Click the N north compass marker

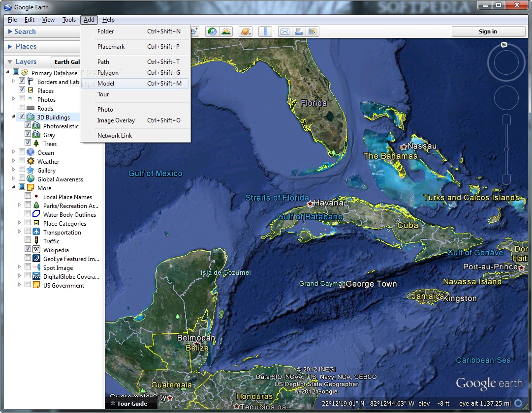coord(504,45)
